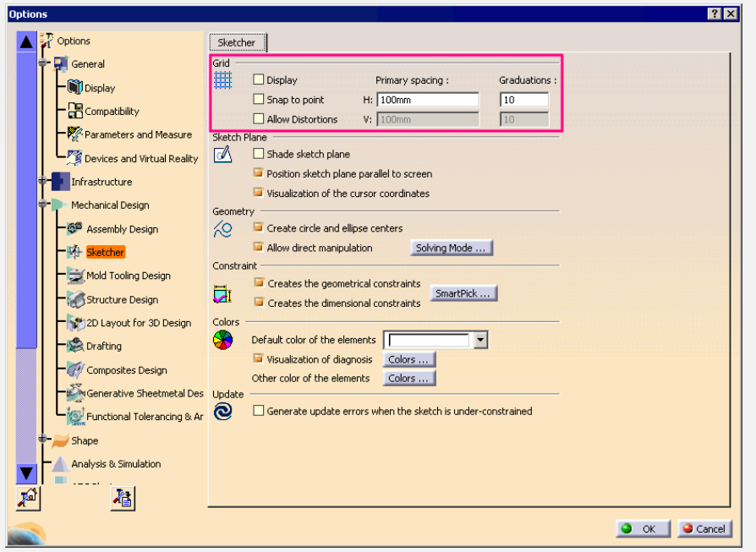Click the SmartPick button
Screen dimensions: 756x552
pos(463,293)
